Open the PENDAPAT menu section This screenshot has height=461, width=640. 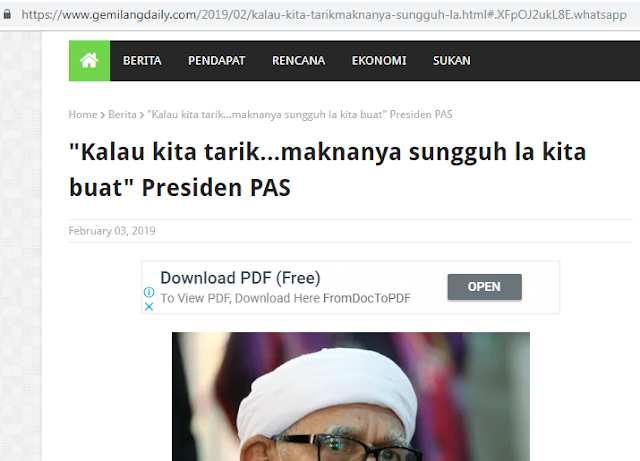tap(216, 60)
